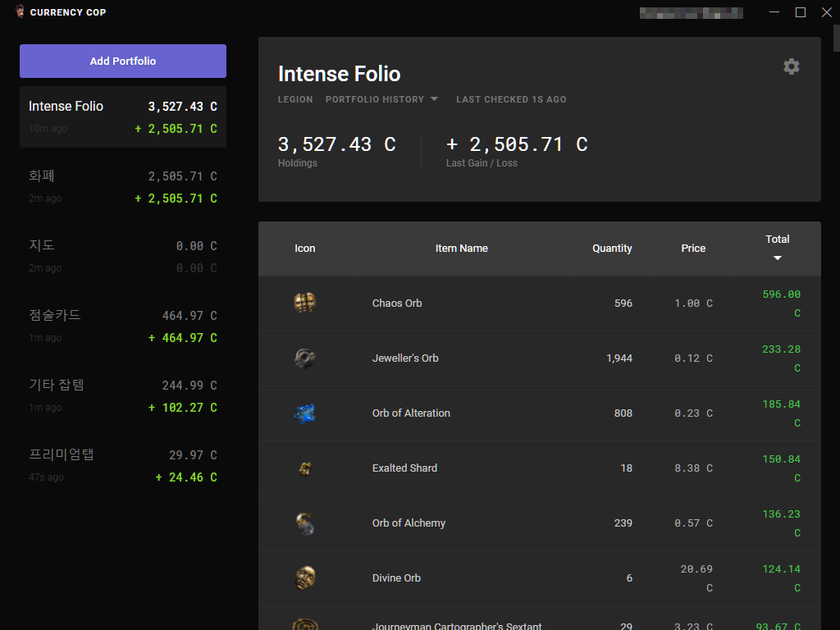Click the Add Portfolio button
The width and height of the screenshot is (840, 630).
[x=123, y=61]
